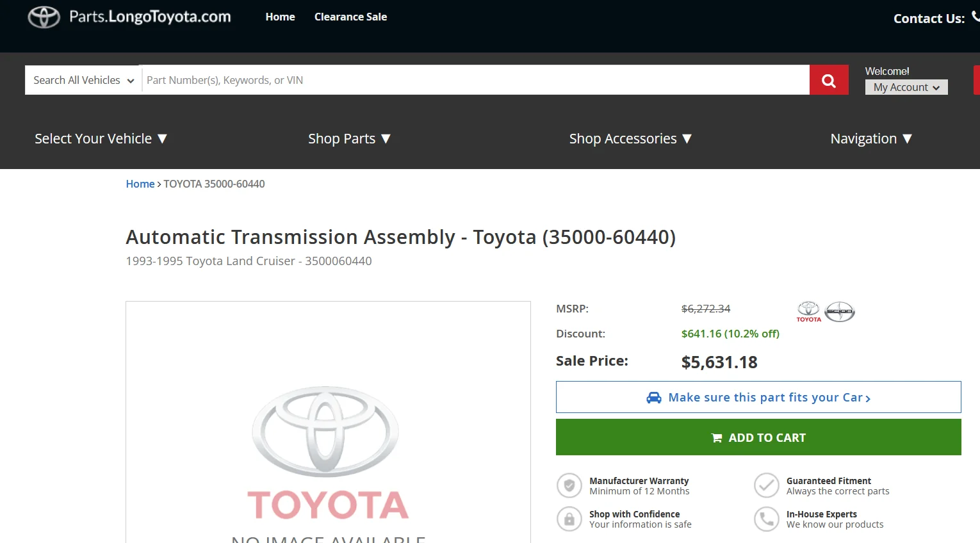The image size is (980, 543).
Task: Click the In-House Experts phone icon
Action: [766, 519]
